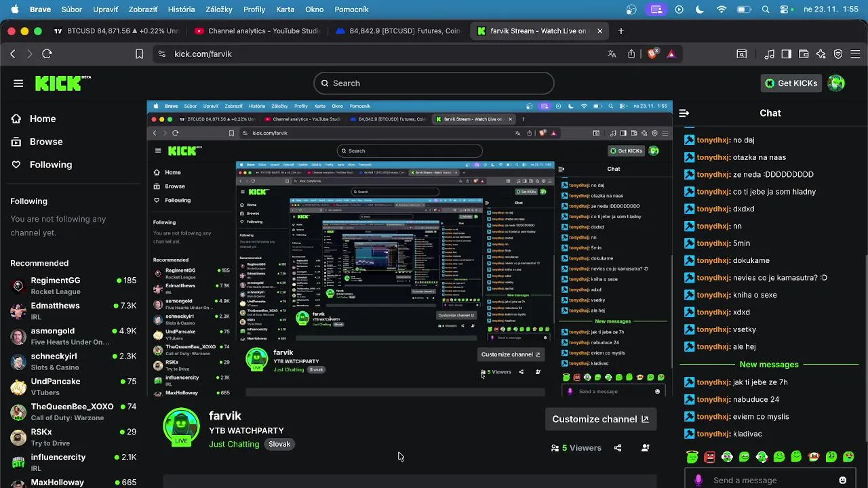
Task: Switch to Channel analytics YouTube Studio tab
Action: [x=256, y=30]
